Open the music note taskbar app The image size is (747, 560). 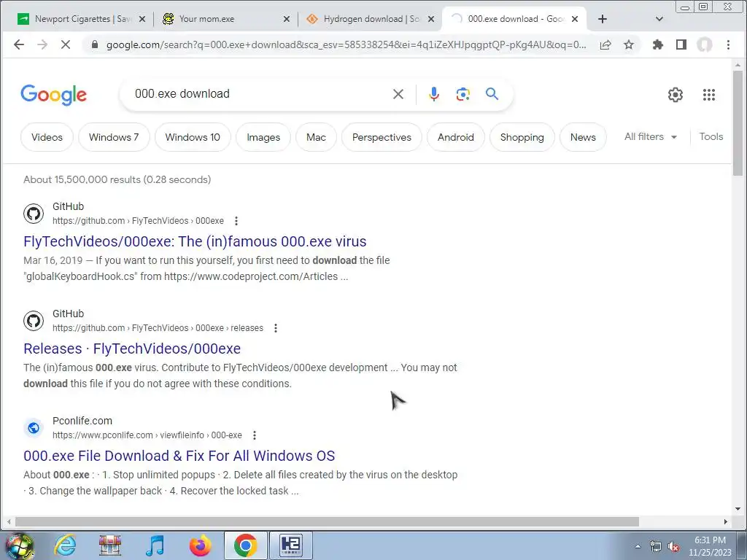tap(155, 545)
